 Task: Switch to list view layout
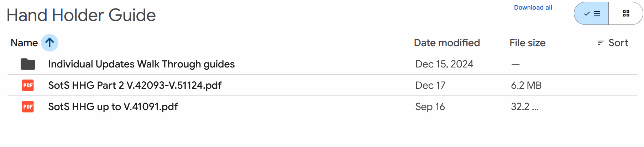(x=592, y=13)
